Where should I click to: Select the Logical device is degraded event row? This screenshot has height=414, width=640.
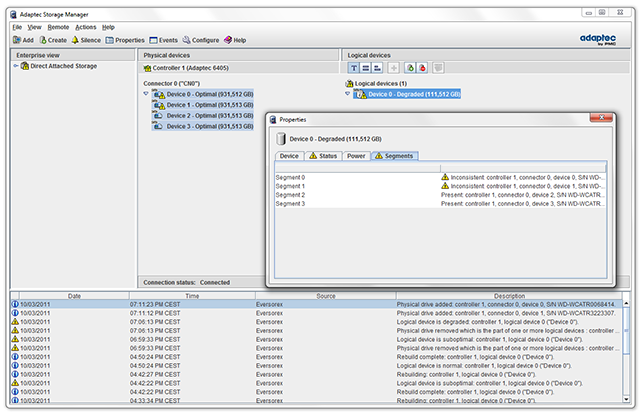(x=317, y=322)
